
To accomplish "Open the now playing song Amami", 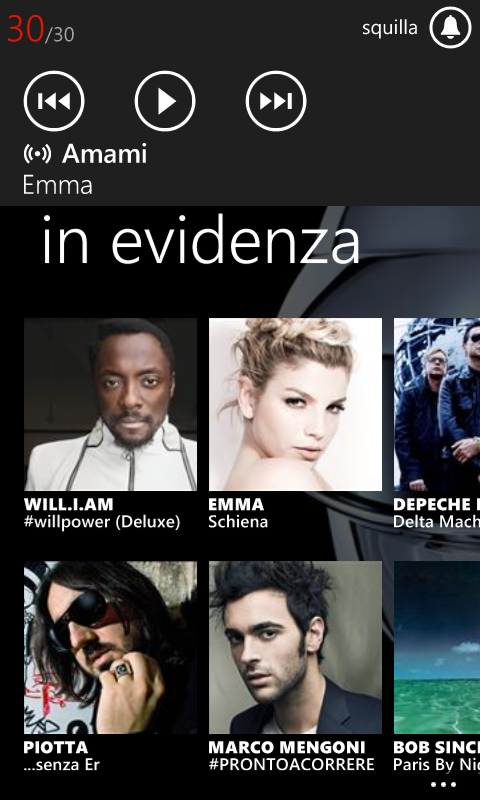I will pos(105,154).
